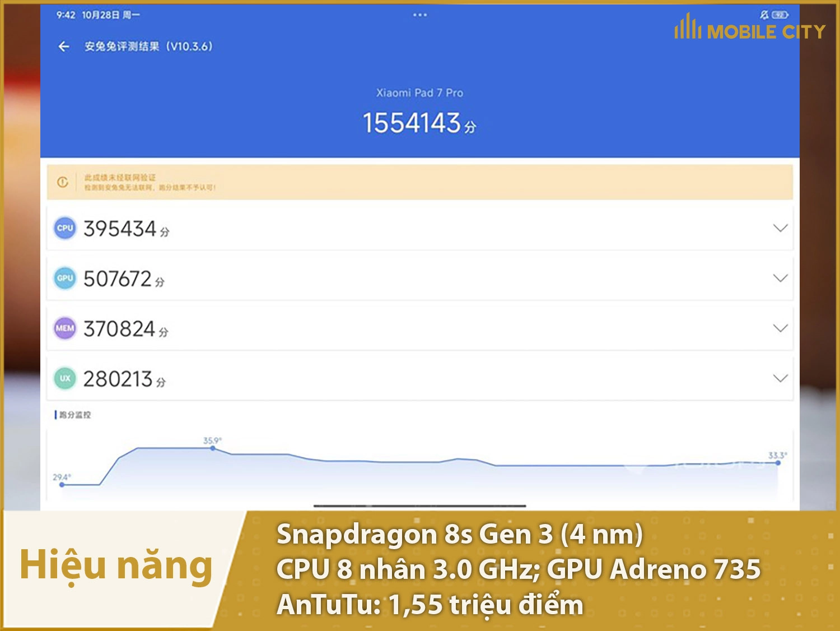Select the 280213 UX score value
The image size is (840, 631).
[118, 379]
